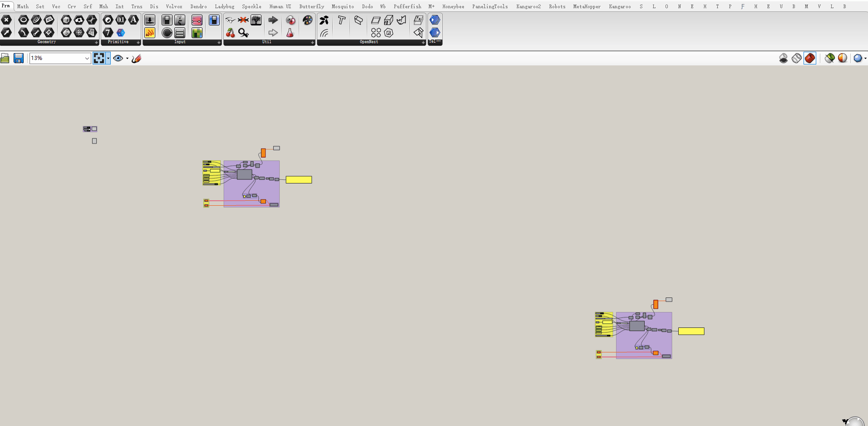The width and height of the screenshot is (868, 426).
Task: Toggle preview selected objects only
Action: pyautogui.click(x=830, y=58)
